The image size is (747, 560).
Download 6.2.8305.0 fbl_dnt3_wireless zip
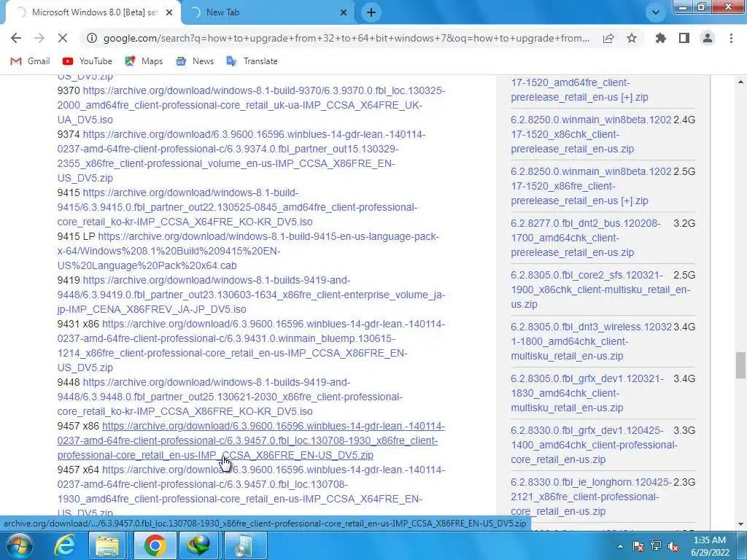[591, 341]
